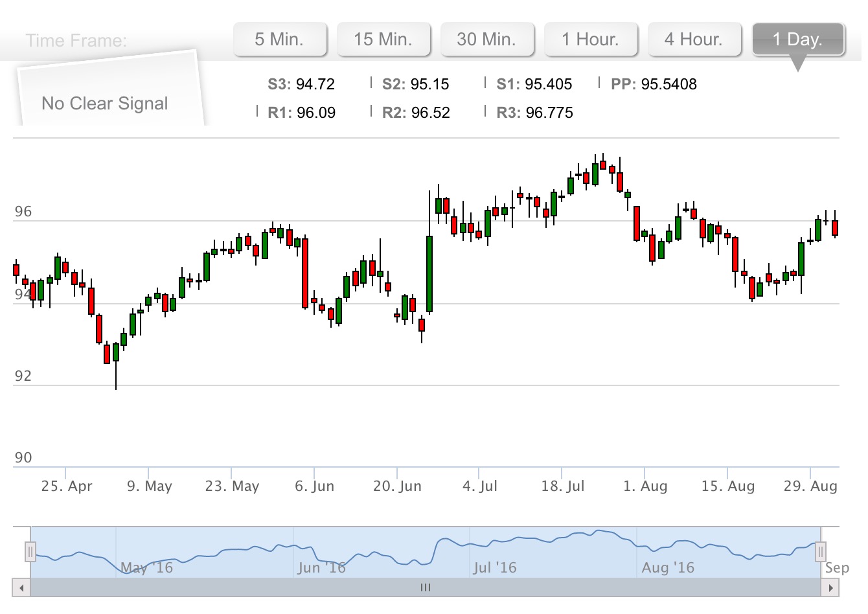Click the 96 price axis label
This screenshot has height=614, width=868.
pos(23,212)
